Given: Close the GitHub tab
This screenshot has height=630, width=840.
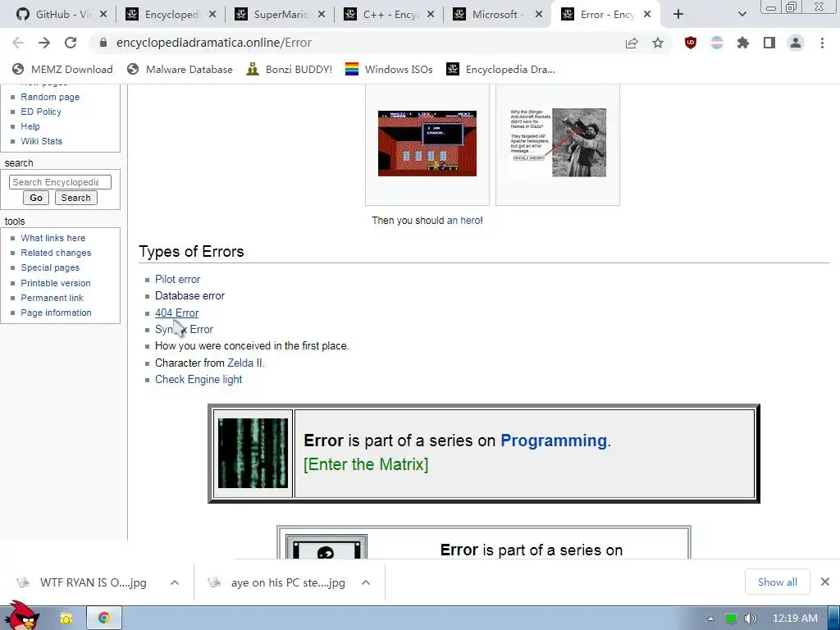Looking at the screenshot, I should pos(103,15).
